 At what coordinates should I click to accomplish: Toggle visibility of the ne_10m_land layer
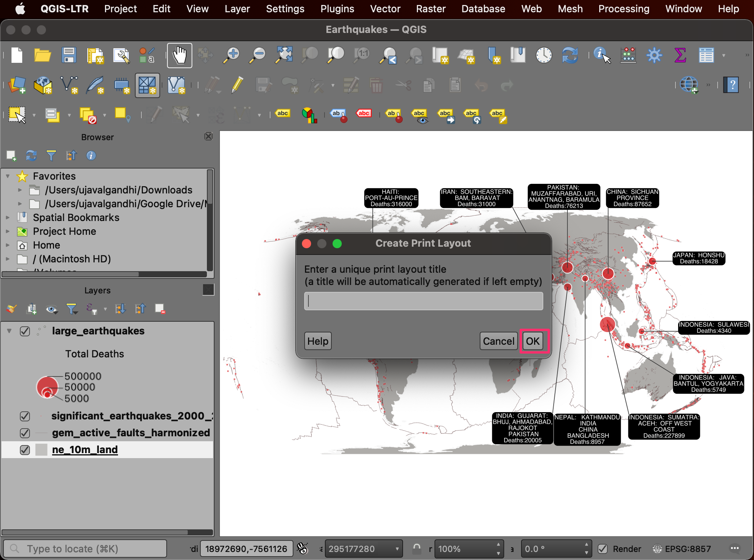[x=25, y=450]
